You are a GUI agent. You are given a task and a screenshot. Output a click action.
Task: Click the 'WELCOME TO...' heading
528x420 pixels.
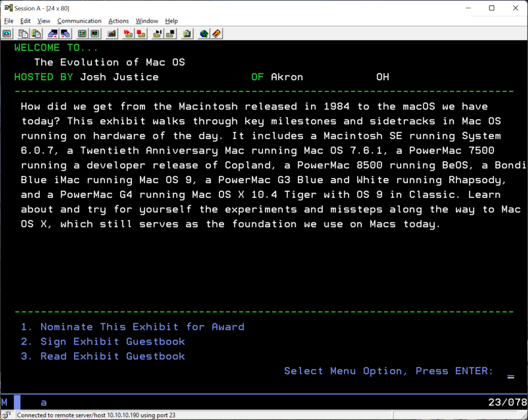pos(56,48)
